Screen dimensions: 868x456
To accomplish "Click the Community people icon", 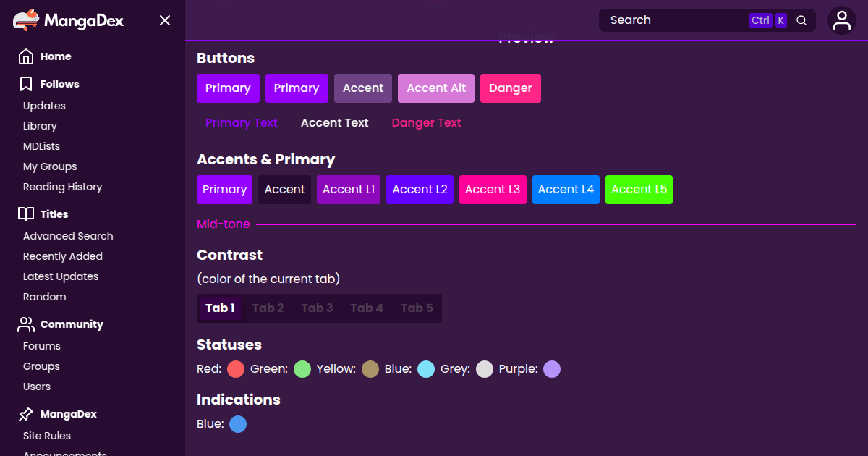I will pyautogui.click(x=26, y=324).
